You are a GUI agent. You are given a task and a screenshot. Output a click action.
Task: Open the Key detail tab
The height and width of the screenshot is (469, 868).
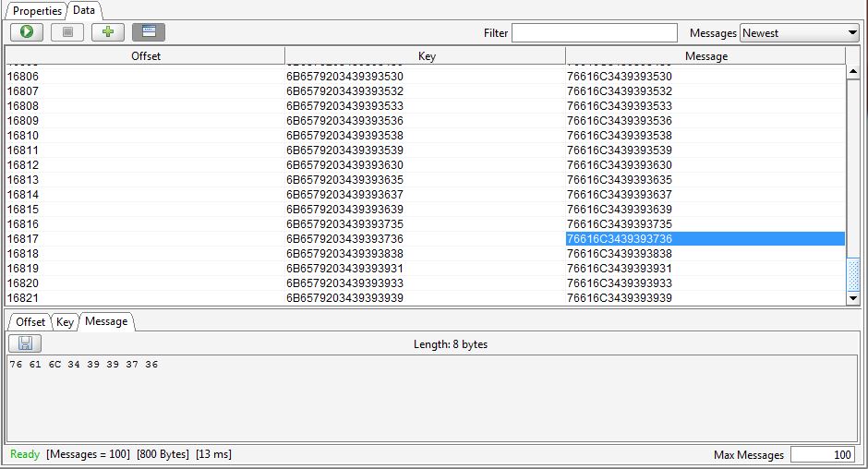tap(65, 322)
